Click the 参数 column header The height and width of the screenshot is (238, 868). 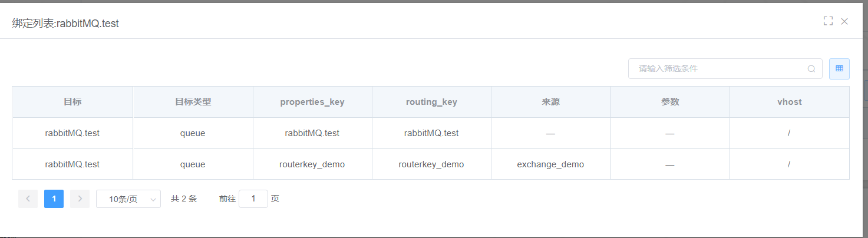pos(670,102)
